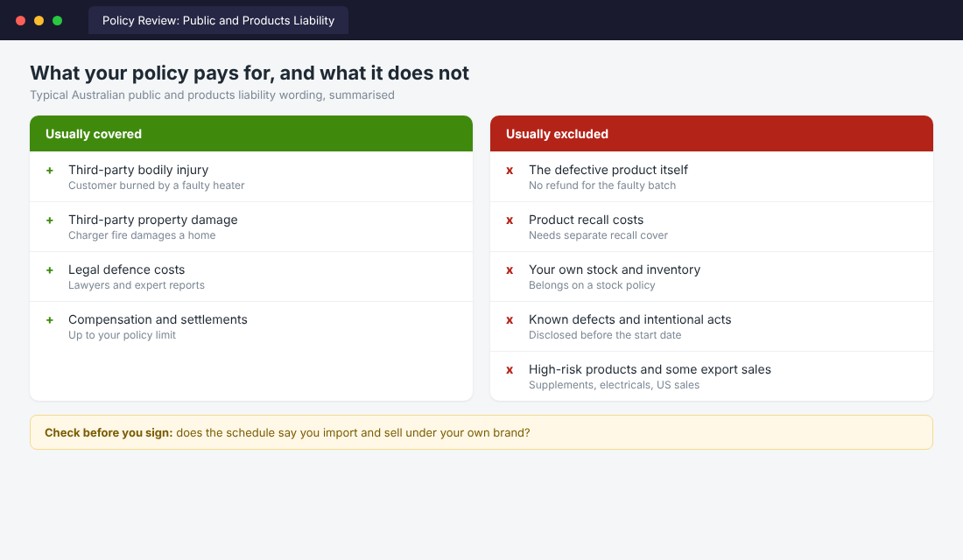Select 'Your own stock and inventory' item text

pos(615,269)
